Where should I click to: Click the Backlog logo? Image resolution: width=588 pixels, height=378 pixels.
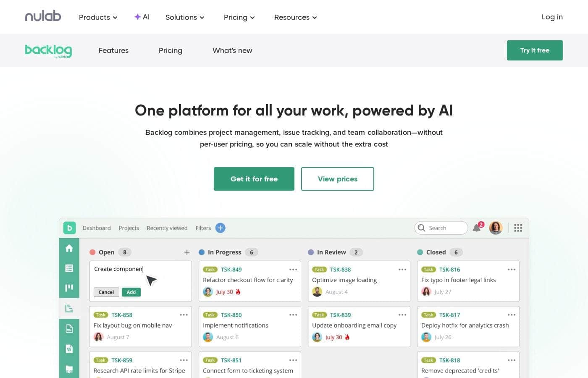tap(48, 51)
